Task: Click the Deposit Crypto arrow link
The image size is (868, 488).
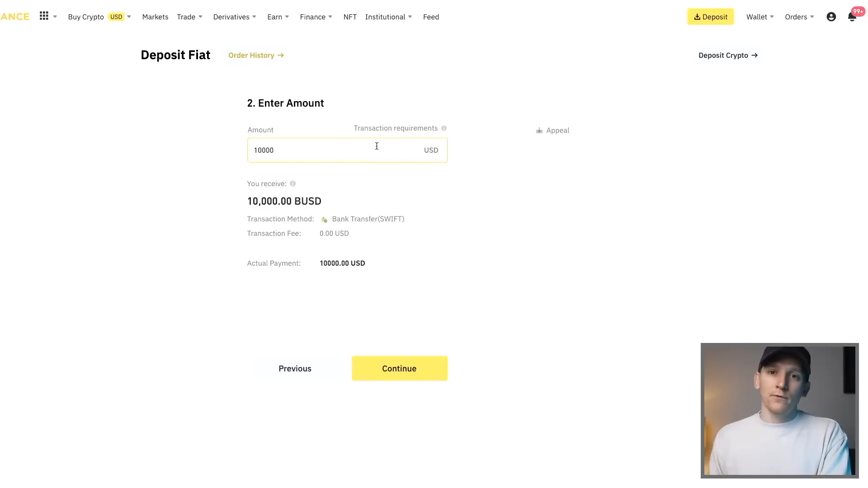Action: (728, 55)
